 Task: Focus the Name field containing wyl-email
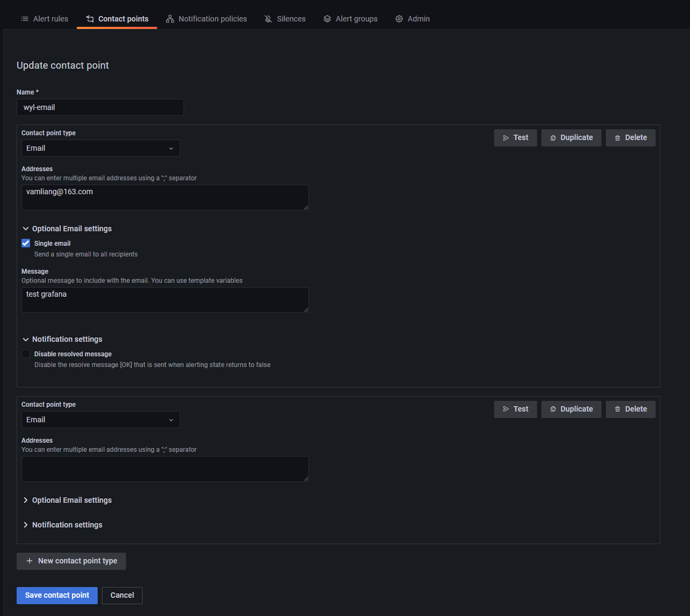click(100, 107)
